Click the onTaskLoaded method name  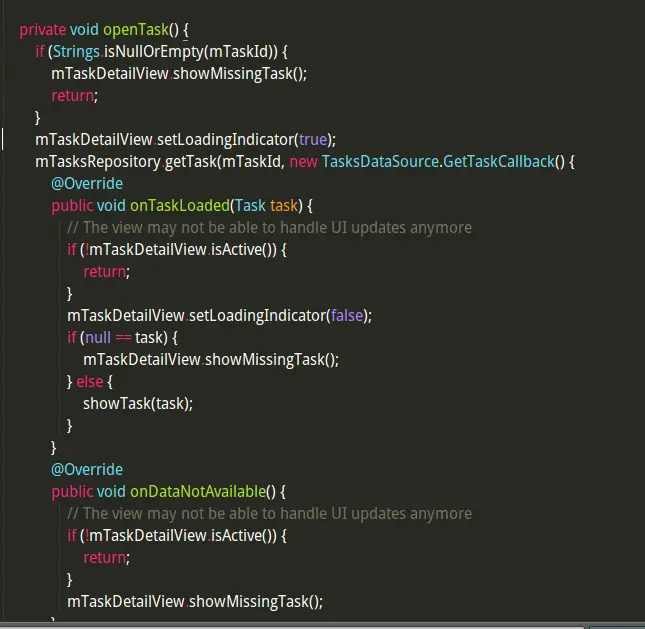point(180,206)
